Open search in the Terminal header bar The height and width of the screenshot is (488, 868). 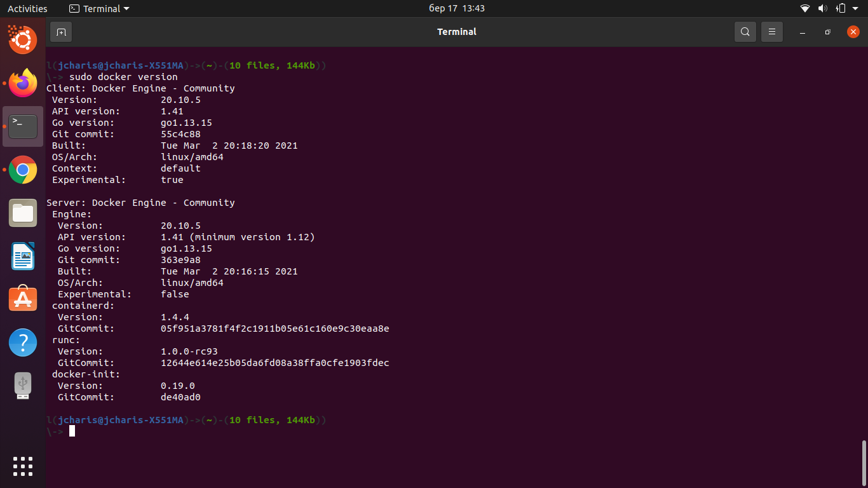745,31
